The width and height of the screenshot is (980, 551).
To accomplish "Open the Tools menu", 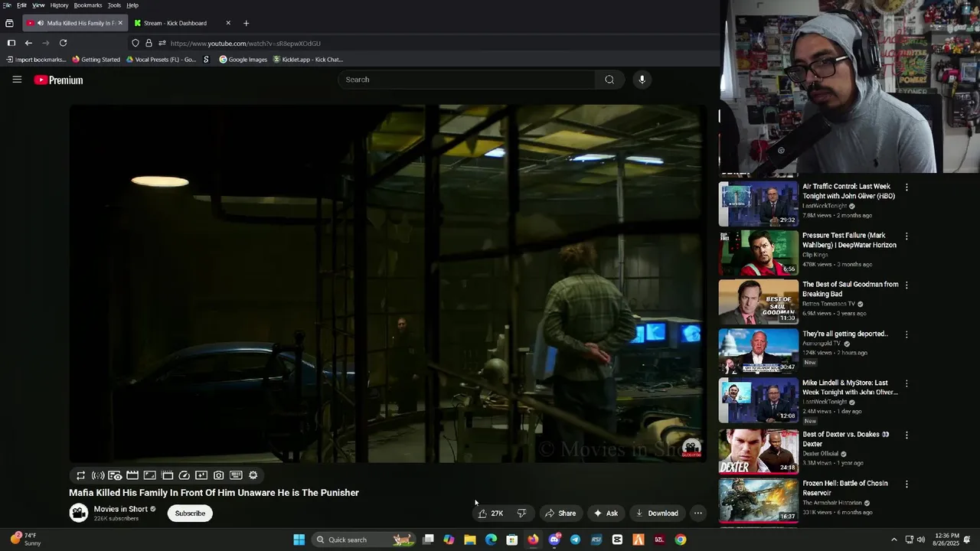I will 114,5.
